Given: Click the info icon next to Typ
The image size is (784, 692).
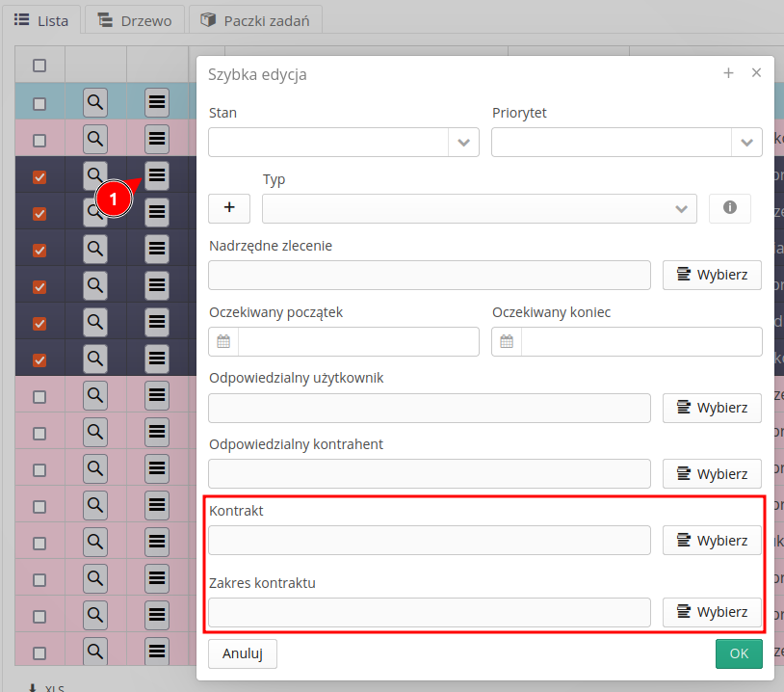Looking at the screenshot, I should 730,208.
